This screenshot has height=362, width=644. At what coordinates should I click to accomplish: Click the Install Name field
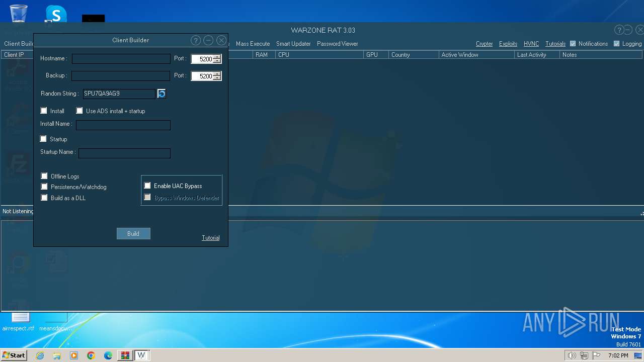(x=123, y=125)
